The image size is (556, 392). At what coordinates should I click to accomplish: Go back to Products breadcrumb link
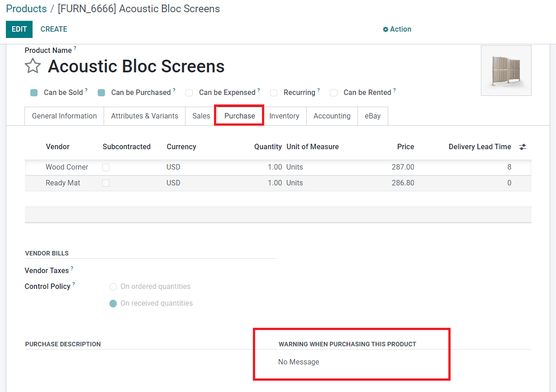pyautogui.click(x=26, y=9)
